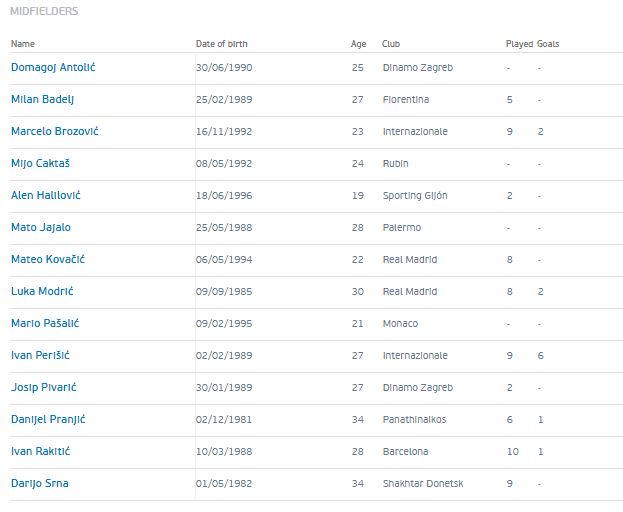623x512 pixels.
Task: Open Danijel Pranjić profile link
Action: pyautogui.click(x=48, y=419)
